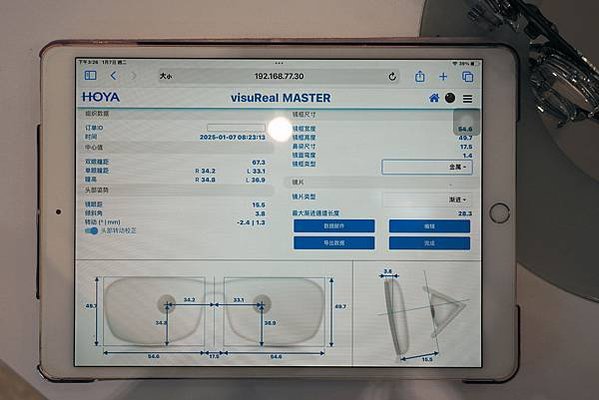599x400 pixels.
Task: Select rotation value -2.4 | 1.3
Action: [251, 222]
